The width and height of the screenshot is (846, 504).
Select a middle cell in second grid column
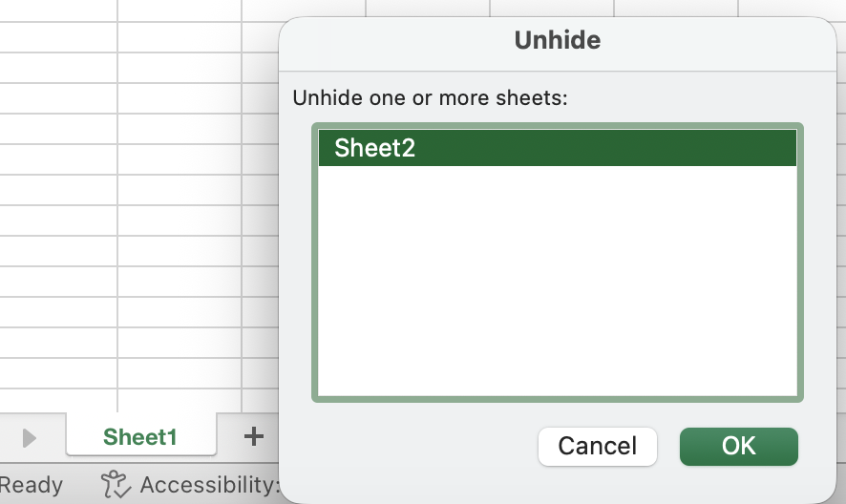pos(179,220)
